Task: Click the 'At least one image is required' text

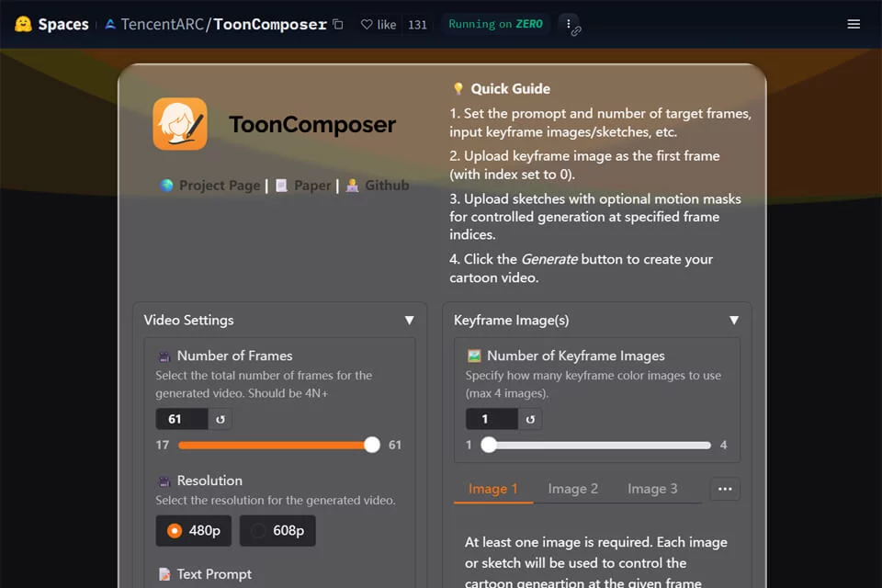Action: tap(559, 542)
